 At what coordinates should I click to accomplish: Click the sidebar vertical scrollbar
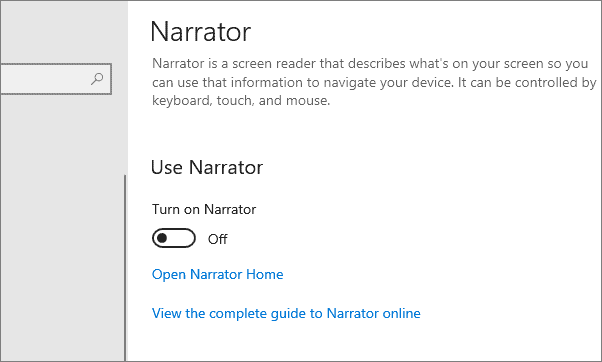click(x=125, y=268)
